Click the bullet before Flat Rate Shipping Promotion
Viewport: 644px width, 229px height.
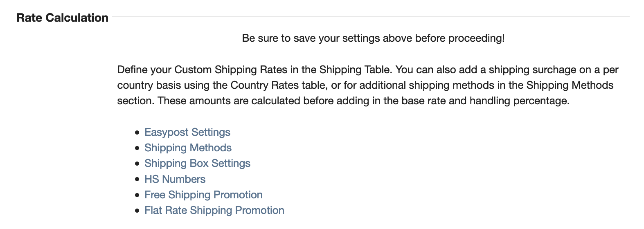click(137, 211)
